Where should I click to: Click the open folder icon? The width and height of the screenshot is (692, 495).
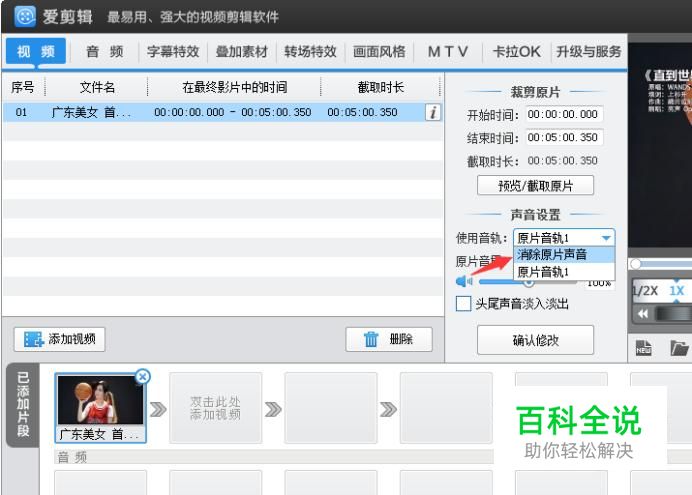(x=679, y=348)
